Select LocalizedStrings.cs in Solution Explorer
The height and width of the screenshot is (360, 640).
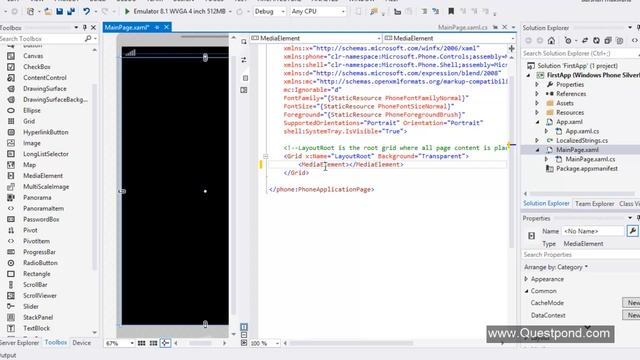click(582, 140)
